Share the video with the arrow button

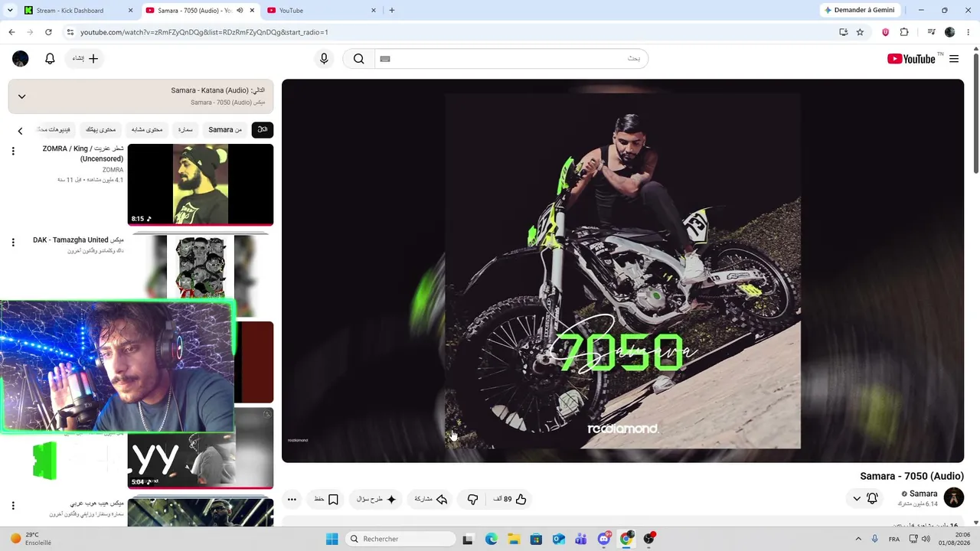[430, 499]
